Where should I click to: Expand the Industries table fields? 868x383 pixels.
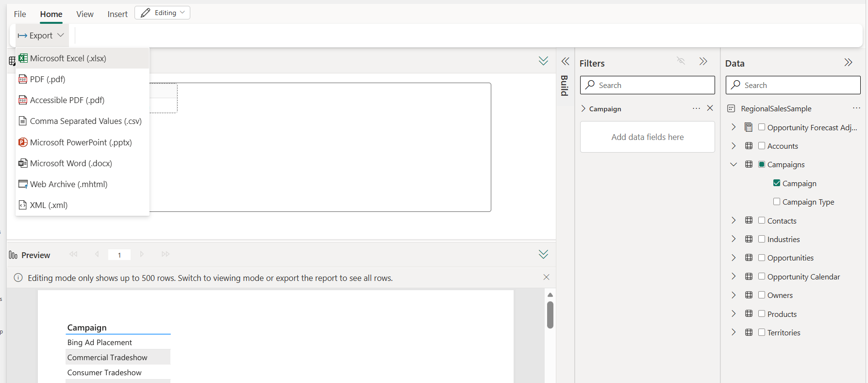click(734, 239)
